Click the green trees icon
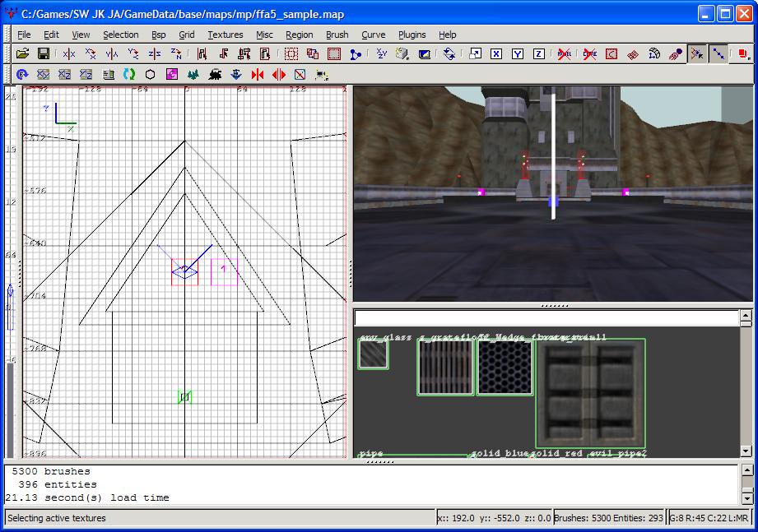 point(193,74)
